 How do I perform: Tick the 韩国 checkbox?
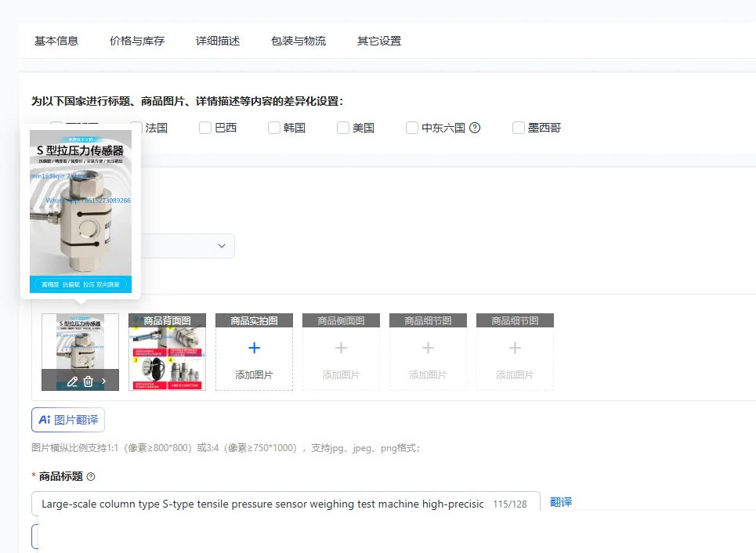coord(274,128)
